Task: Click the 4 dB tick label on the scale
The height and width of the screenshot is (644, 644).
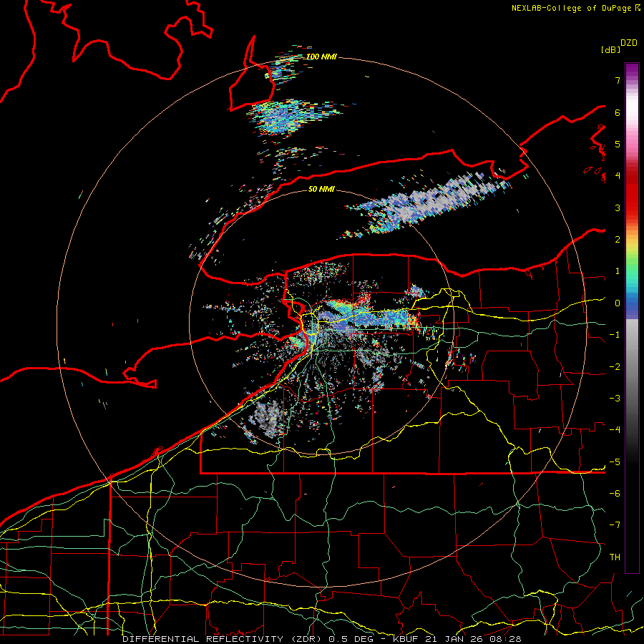Action: [x=618, y=176]
